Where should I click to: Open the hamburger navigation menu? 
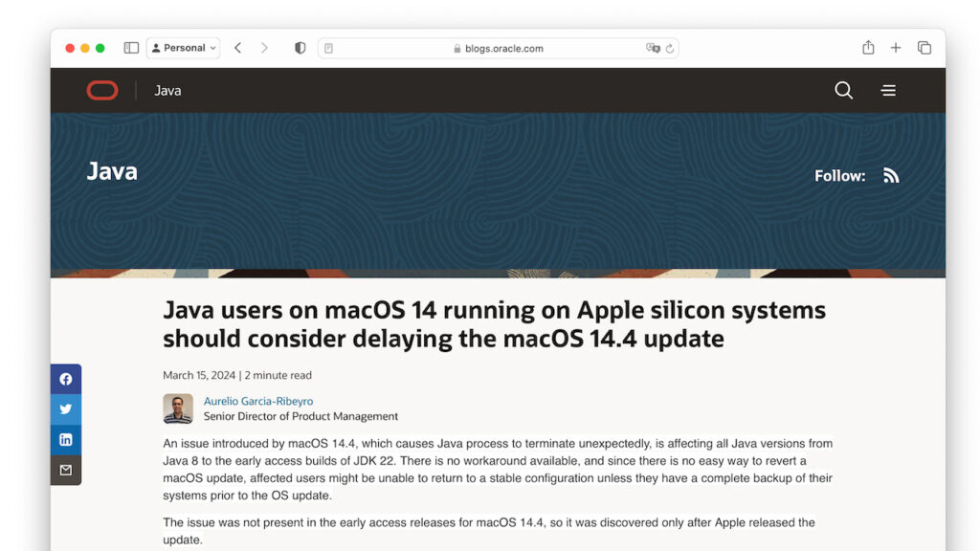pyautogui.click(x=888, y=90)
